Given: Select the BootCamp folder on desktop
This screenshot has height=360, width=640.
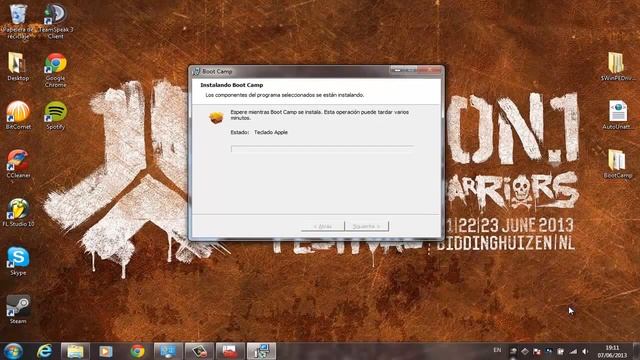Looking at the screenshot, I should click(x=618, y=164).
